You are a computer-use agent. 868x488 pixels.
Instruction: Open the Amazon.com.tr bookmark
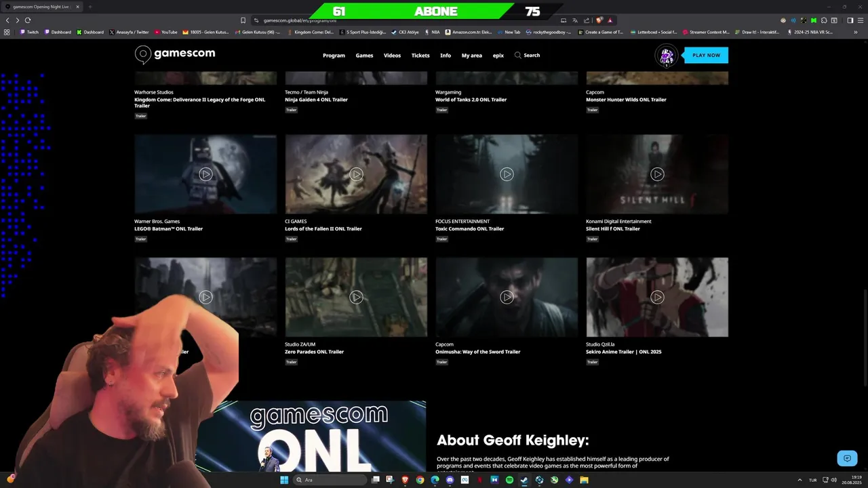click(x=469, y=32)
